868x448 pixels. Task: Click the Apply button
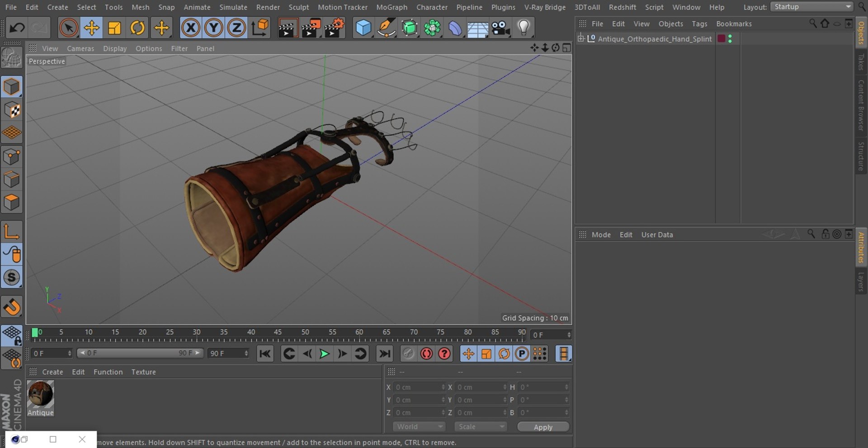[x=543, y=427]
